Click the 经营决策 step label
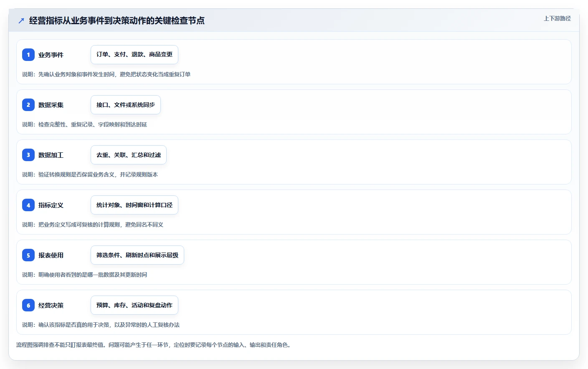 pyautogui.click(x=51, y=305)
